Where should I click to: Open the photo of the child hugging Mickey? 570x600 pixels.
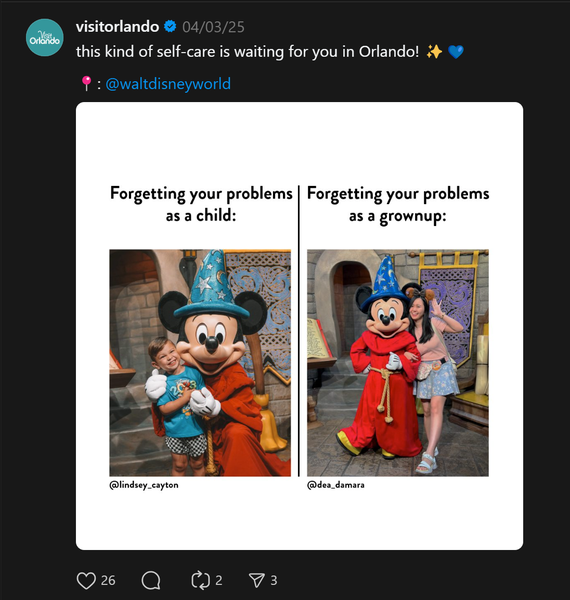point(200,363)
